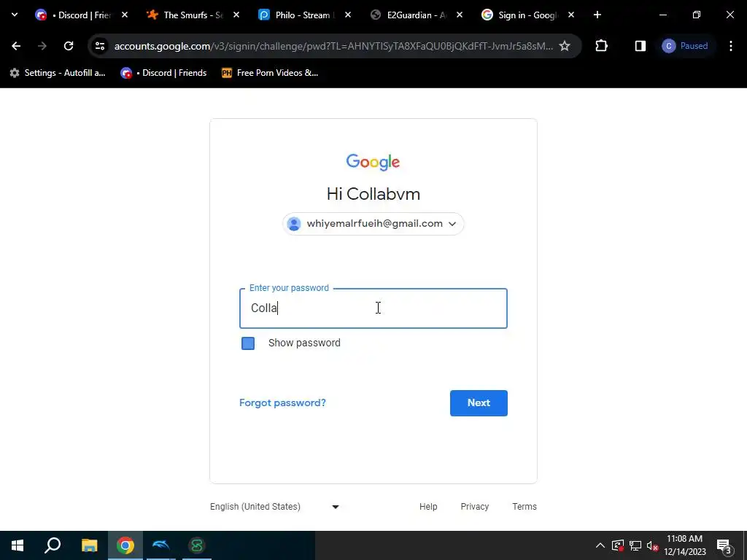747x560 pixels.
Task: Close the E2Guardian tab
Action: tap(460, 15)
